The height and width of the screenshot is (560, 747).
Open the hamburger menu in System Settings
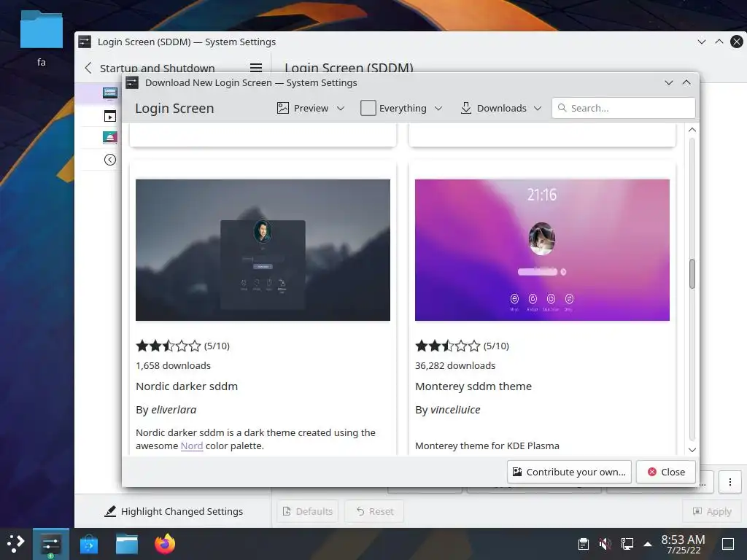tap(256, 68)
